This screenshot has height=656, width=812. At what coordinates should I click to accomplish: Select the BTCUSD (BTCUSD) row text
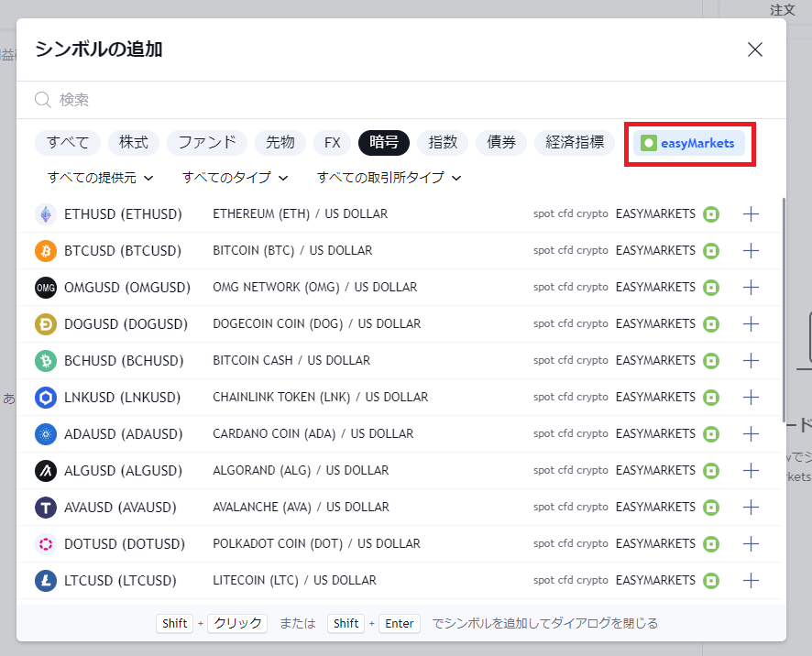pyautogui.click(x=123, y=251)
